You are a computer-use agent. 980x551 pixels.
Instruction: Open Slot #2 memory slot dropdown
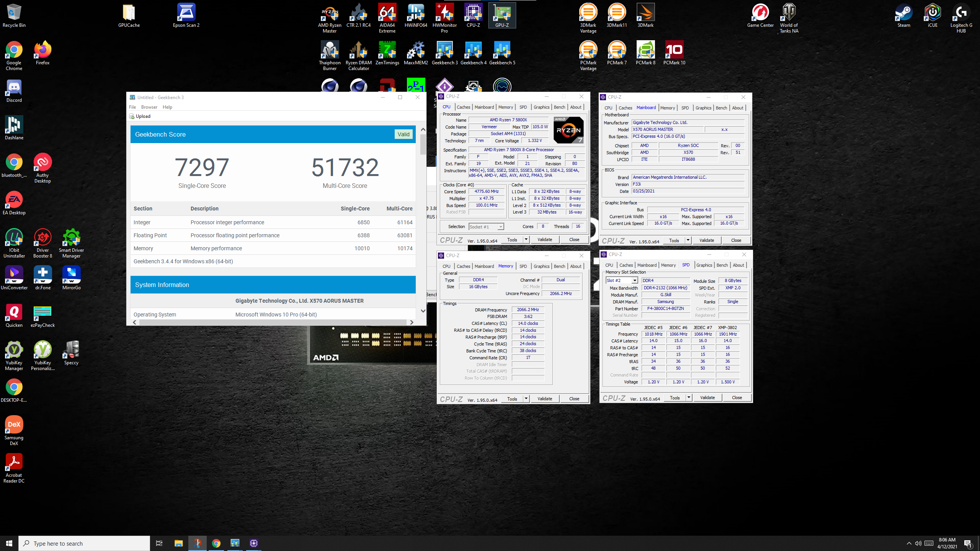(622, 280)
